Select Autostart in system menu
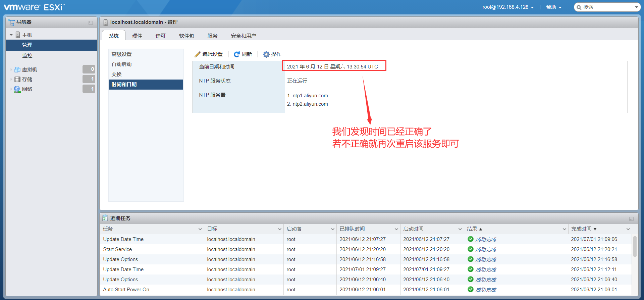The height and width of the screenshot is (300, 644). pos(146,64)
